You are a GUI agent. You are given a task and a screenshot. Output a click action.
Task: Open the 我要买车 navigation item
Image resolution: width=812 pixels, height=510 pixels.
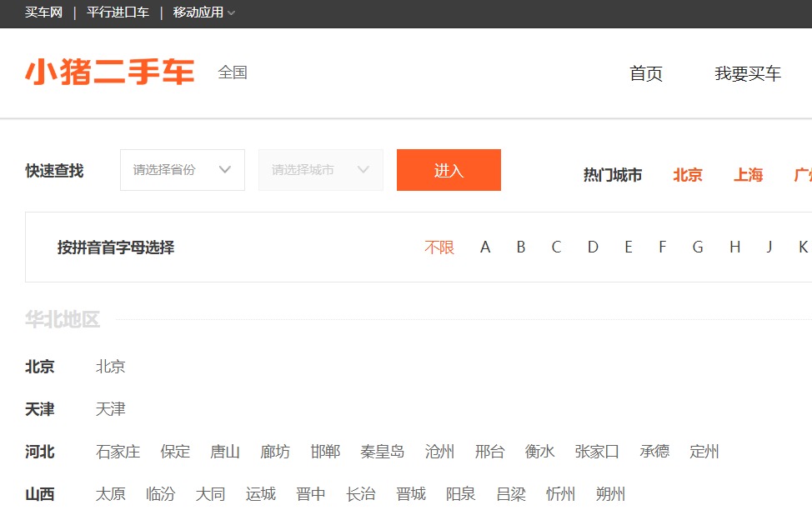pyautogui.click(x=748, y=73)
